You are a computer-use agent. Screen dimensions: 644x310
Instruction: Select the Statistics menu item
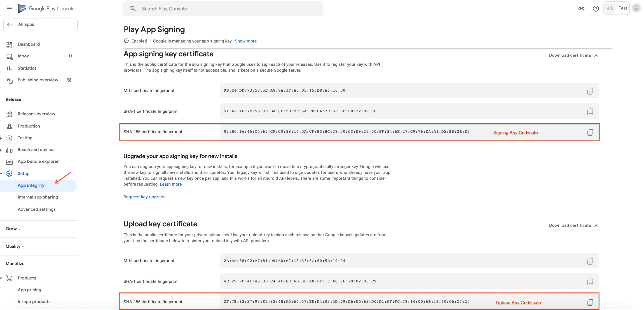coord(27,68)
